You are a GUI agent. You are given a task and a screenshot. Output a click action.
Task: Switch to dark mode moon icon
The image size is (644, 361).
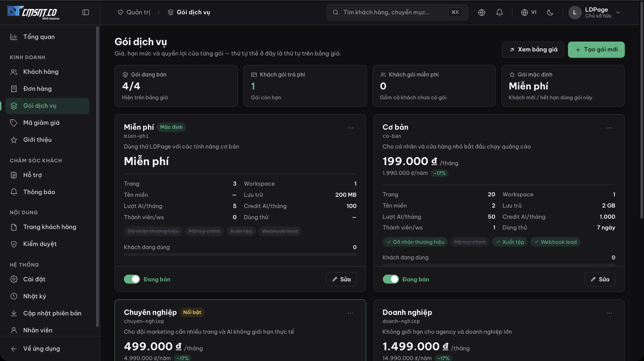(550, 13)
